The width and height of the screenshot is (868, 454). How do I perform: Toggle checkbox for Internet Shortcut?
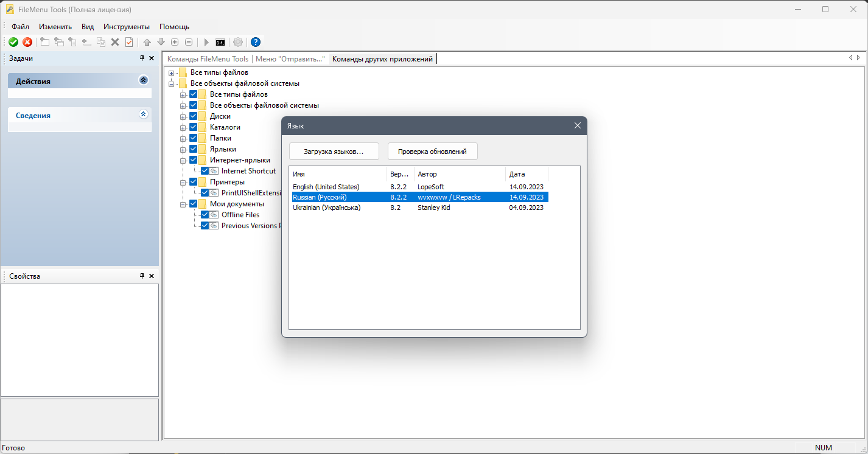coord(205,171)
